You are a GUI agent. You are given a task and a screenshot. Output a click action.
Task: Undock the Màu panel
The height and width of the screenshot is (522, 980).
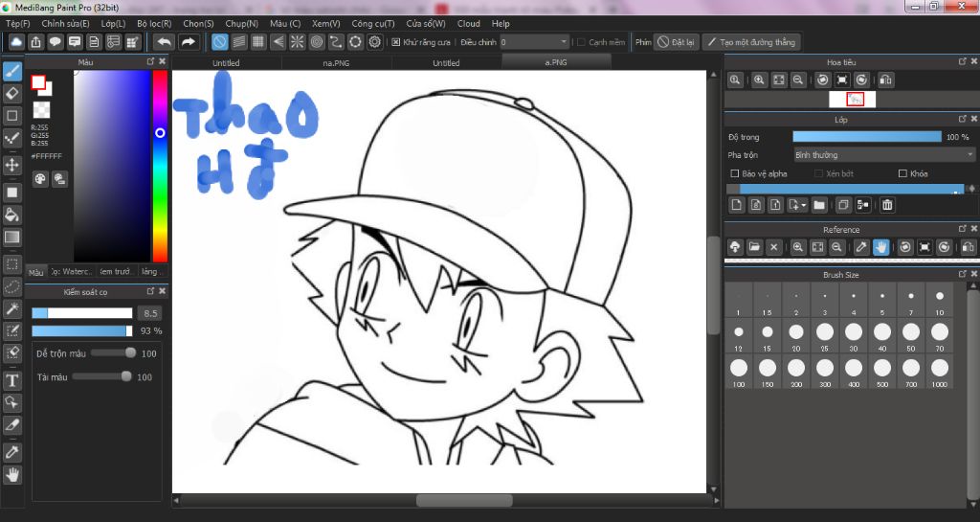tap(150, 61)
